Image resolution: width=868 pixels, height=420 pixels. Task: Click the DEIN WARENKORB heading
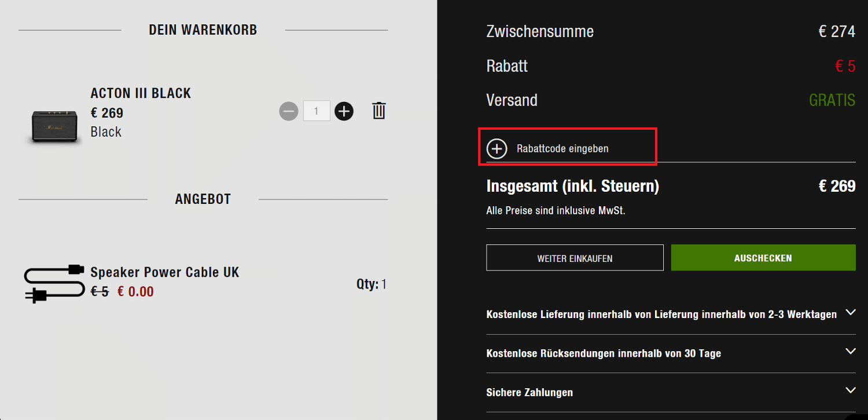tap(203, 30)
